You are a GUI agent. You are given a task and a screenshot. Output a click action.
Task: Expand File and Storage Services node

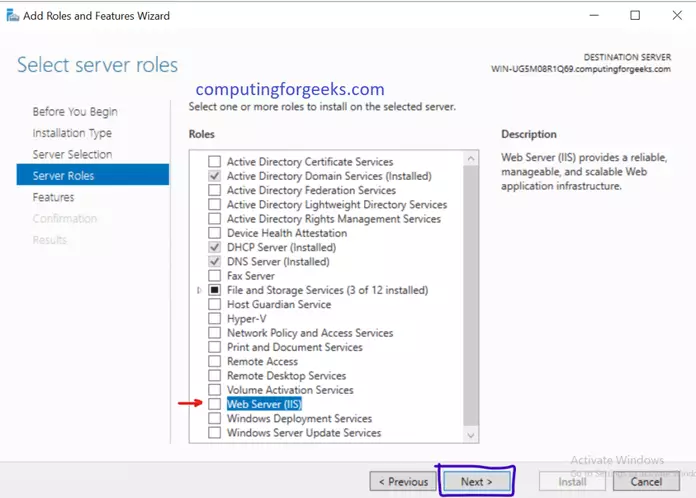tap(199, 290)
